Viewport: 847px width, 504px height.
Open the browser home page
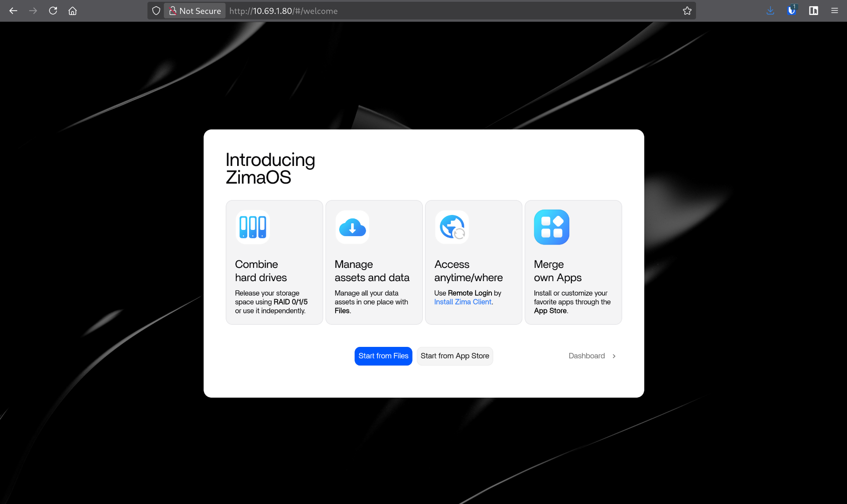point(73,11)
